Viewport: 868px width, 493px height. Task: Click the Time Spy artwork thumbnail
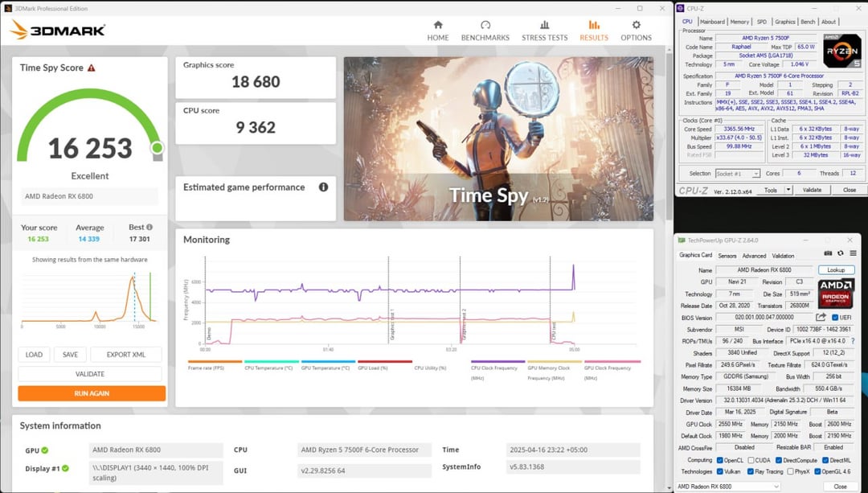click(x=499, y=139)
